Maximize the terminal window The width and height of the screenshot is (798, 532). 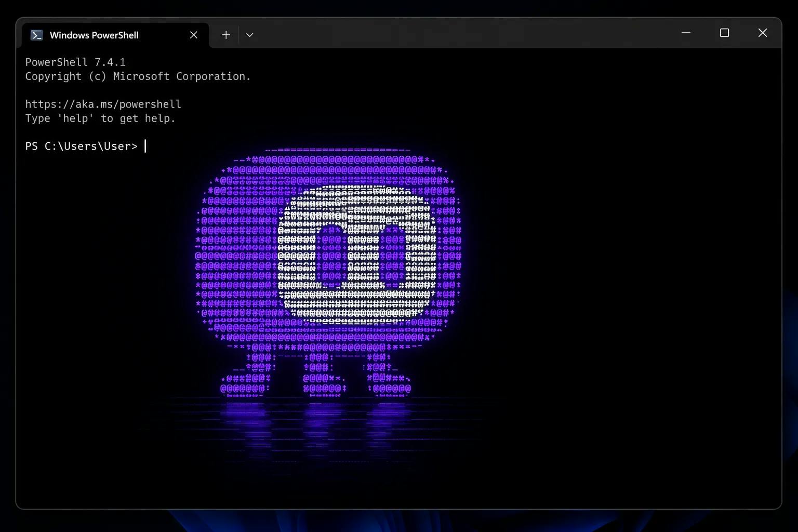pyautogui.click(x=724, y=33)
